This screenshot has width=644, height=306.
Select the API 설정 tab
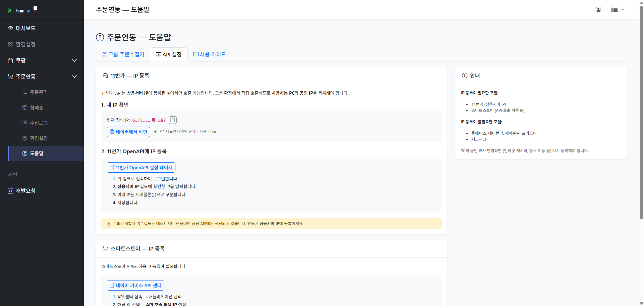coord(169,54)
